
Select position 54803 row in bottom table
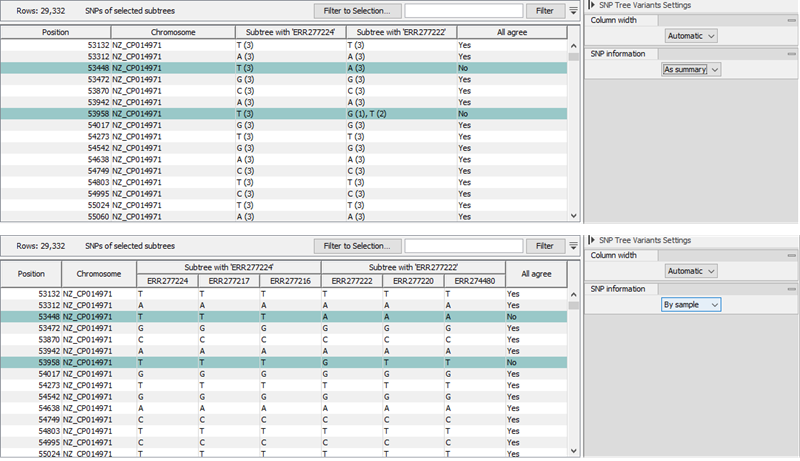(x=284, y=431)
